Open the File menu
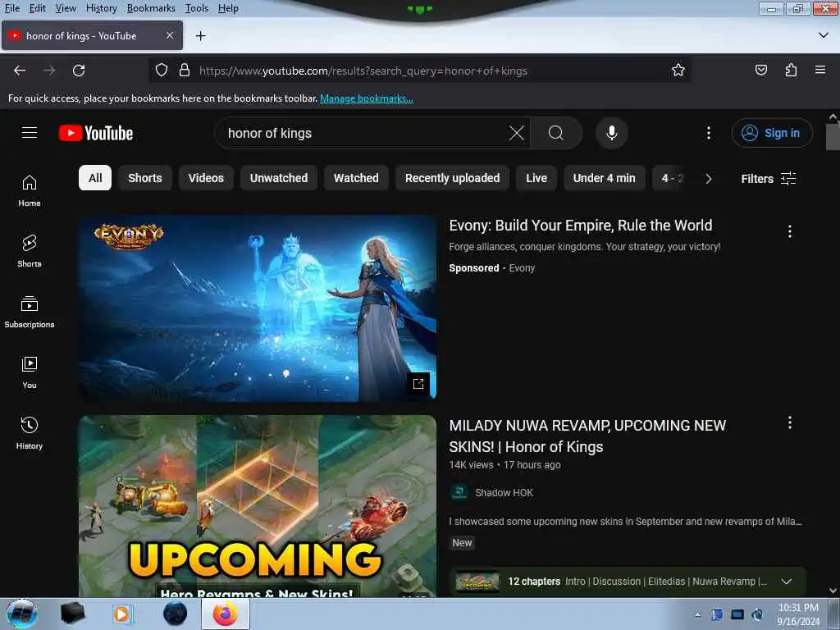 coord(11,8)
